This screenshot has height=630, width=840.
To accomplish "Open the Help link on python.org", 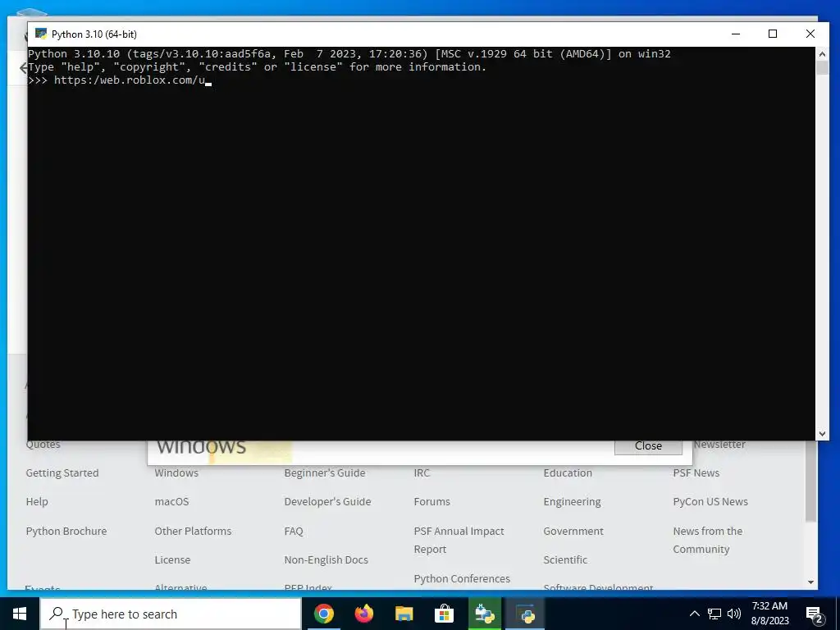I will (37, 502).
